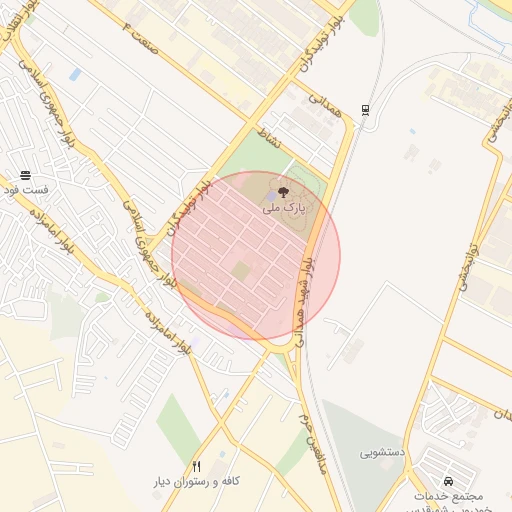Click the بلوار شهید همدانی road label
This screenshot has width=512, height=512.
click(303, 302)
